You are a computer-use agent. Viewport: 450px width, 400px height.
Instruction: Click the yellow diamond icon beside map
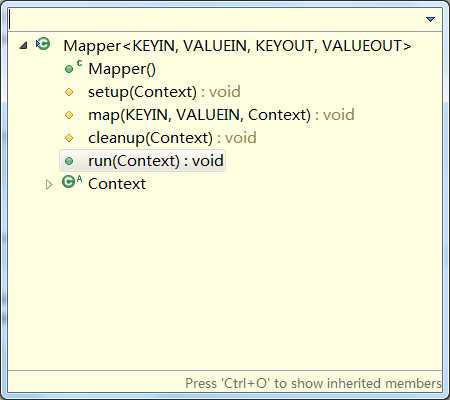point(69,115)
